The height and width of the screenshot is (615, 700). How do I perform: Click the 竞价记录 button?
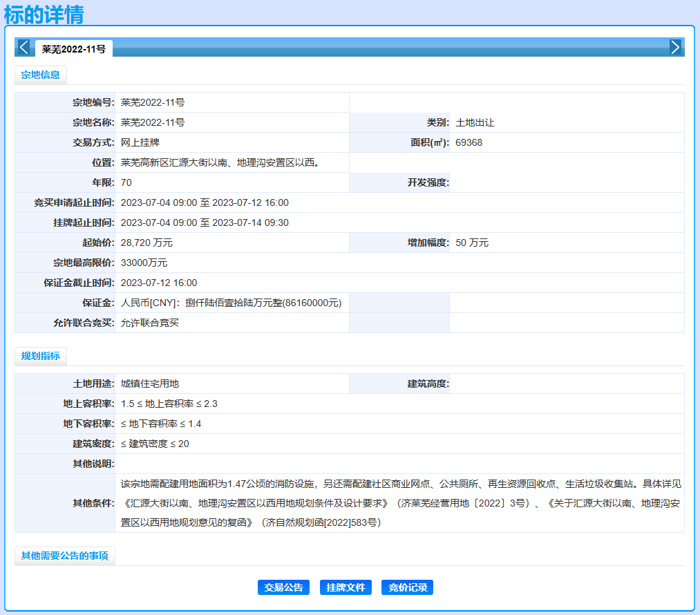407,587
